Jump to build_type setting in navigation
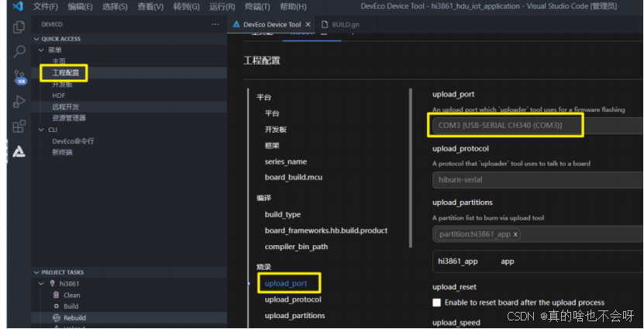This screenshot has height=329, width=644. click(x=283, y=214)
